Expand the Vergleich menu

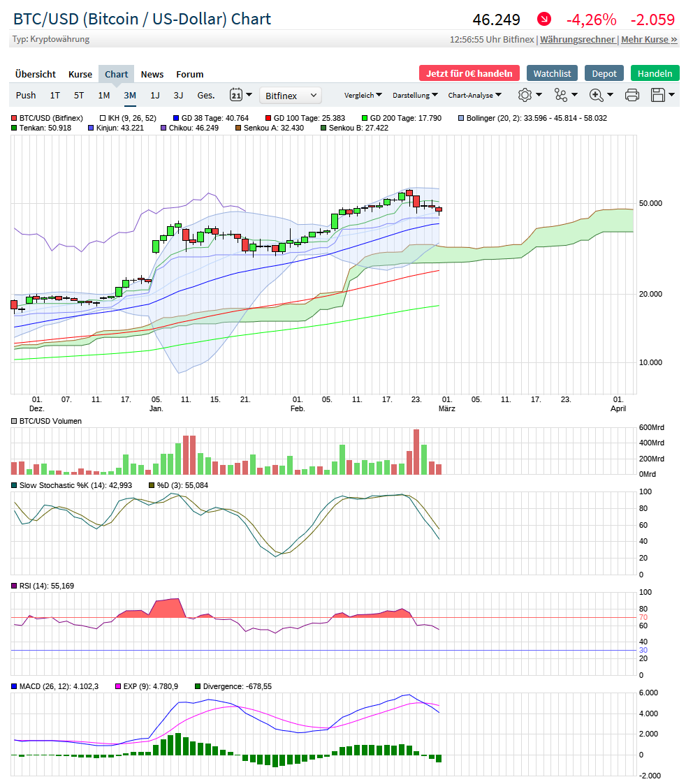(363, 95)
